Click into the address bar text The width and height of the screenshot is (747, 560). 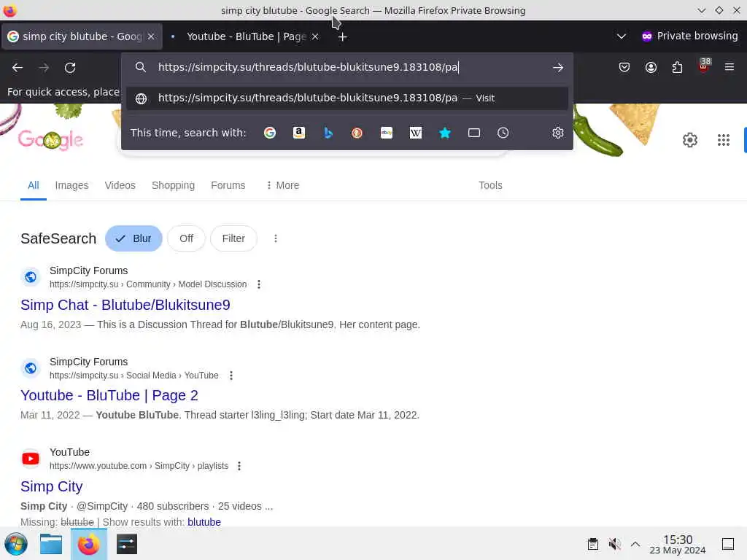308,67
